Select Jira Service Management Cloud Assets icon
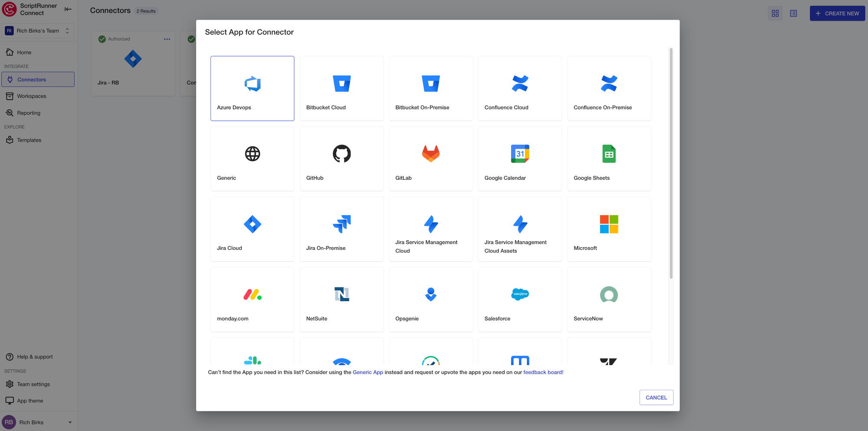This screenshot has height=431, width=868. tap(520, 224)
